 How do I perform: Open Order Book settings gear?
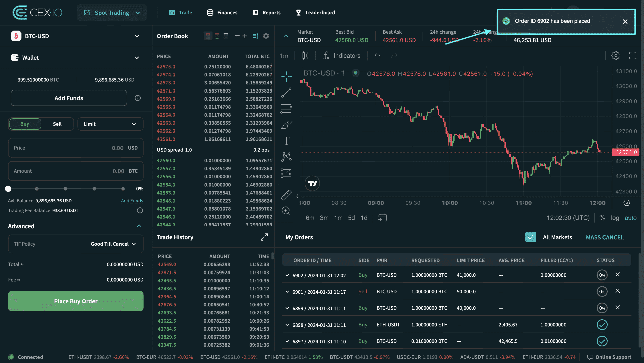[x=266, y=36]
